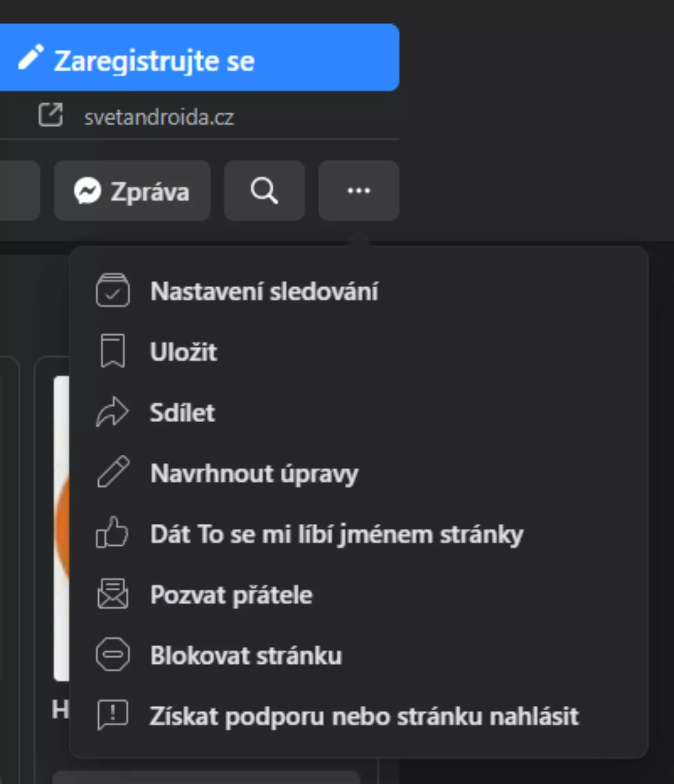Choose Blokovat stránku from menu
The height and width of the screenshot is (784, 674).
[x=359, y=655]
